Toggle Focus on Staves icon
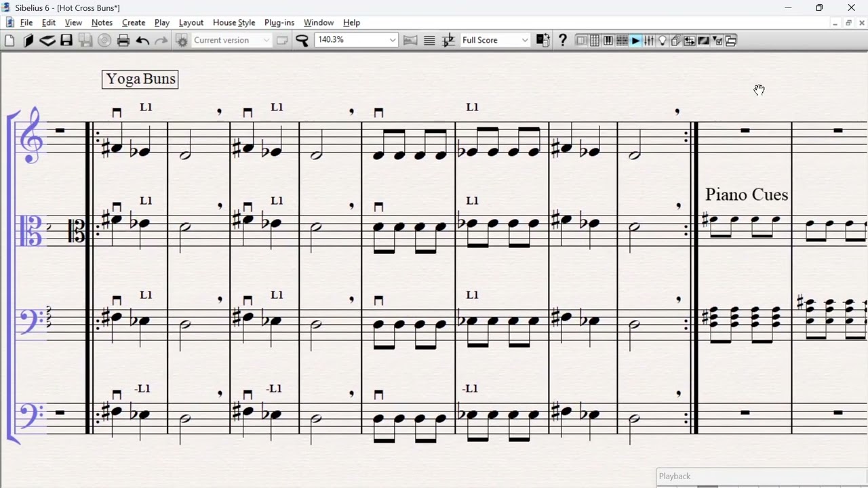The width and height of the screenshot is (868, 488). click(x=429, y=41)
